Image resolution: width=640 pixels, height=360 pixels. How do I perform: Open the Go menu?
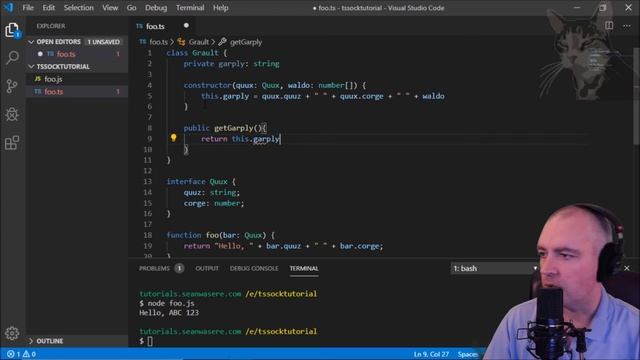pyautogui.click(x=131, y=8)
